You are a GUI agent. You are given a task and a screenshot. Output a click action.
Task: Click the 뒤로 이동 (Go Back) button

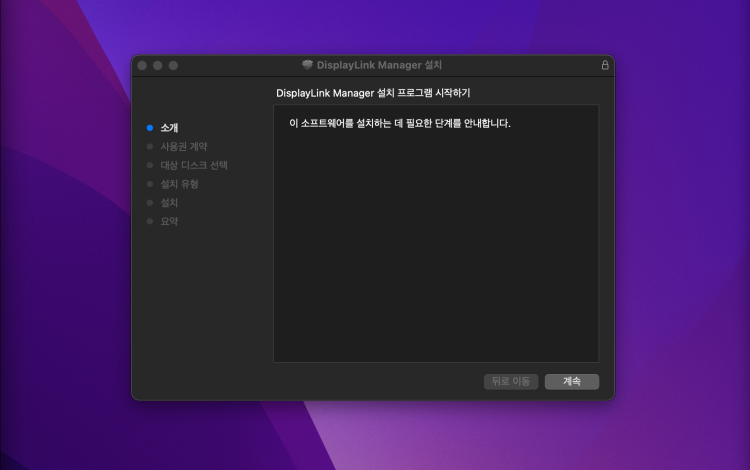coord(511,382)
